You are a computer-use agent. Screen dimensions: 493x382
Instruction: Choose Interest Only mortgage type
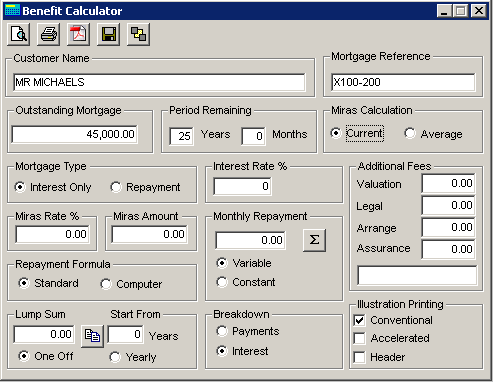click(53, 187)
